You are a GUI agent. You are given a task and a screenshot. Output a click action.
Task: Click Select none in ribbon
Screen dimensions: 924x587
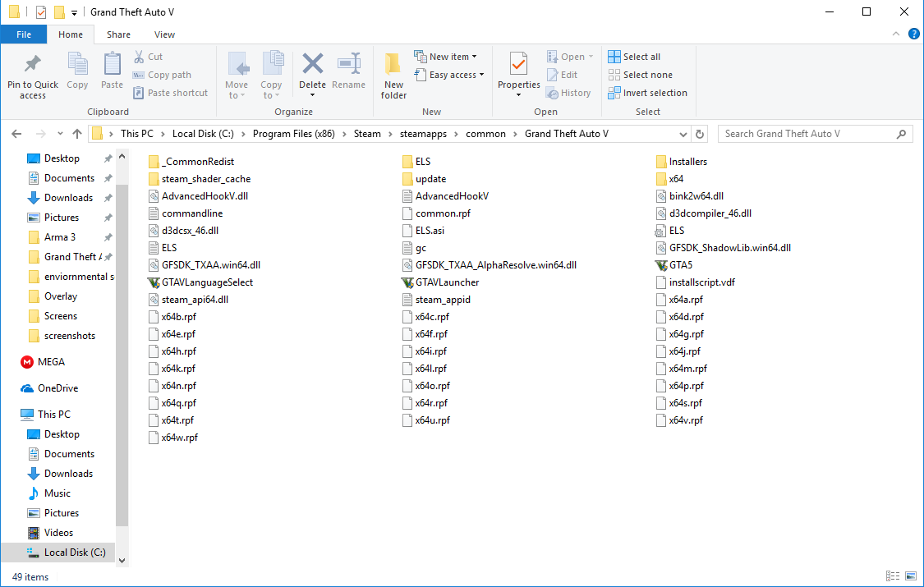[640, 75]
